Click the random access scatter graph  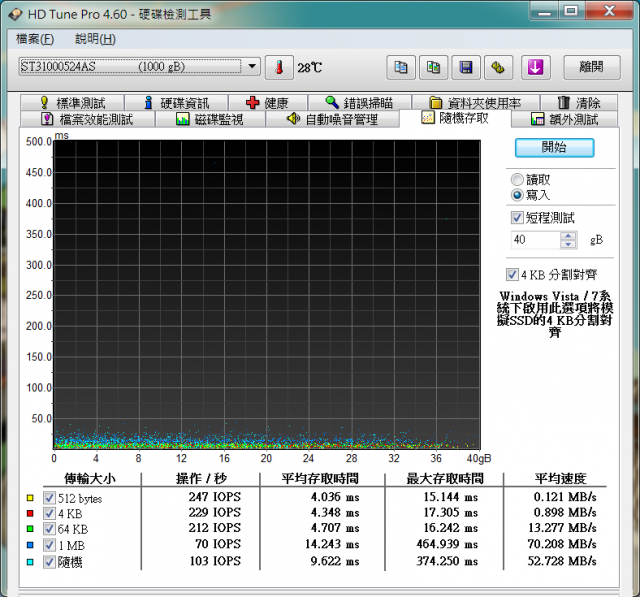click(267, 295)
